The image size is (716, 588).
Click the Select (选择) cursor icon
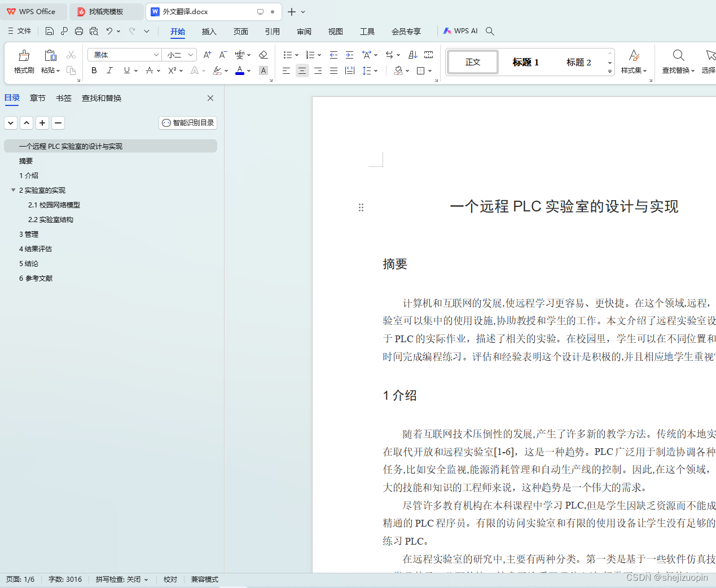click(710, 55)
